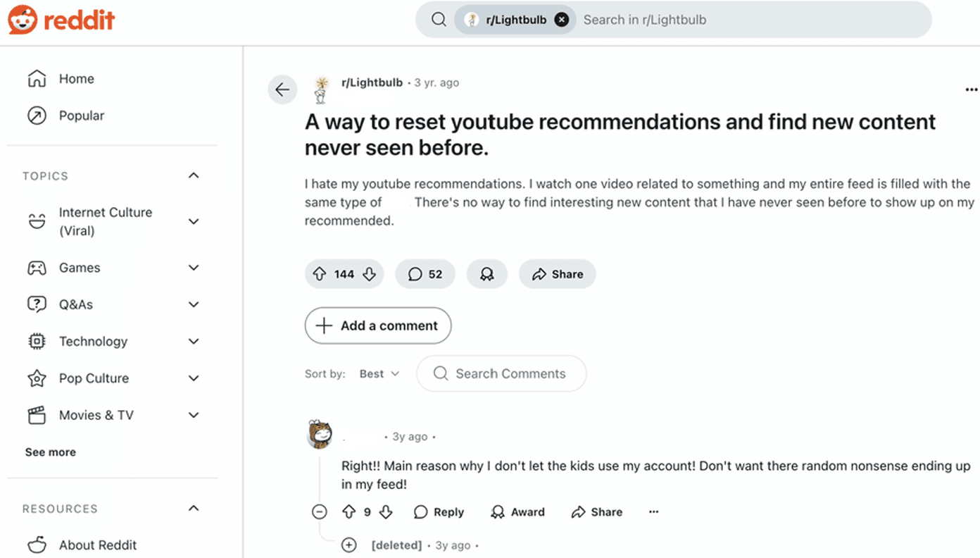Upvote the post
The width and height of the screenshot is (980, 558).
coord(321,274)
